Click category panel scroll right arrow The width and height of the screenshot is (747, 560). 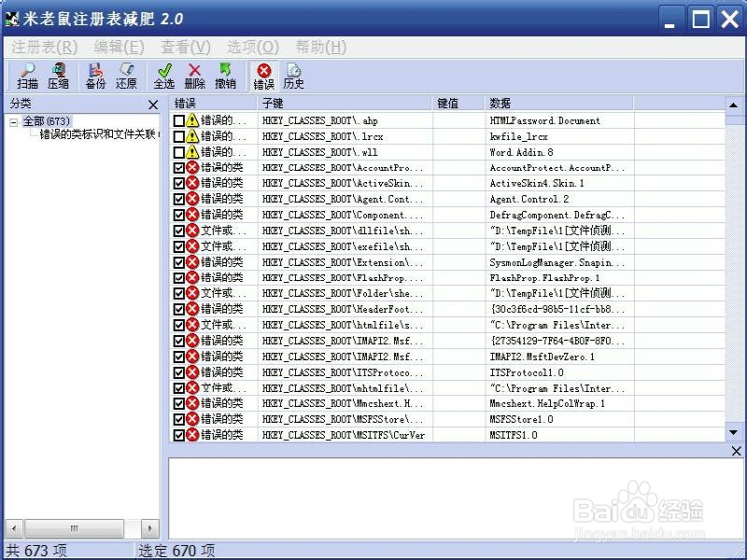pos(150,528)
